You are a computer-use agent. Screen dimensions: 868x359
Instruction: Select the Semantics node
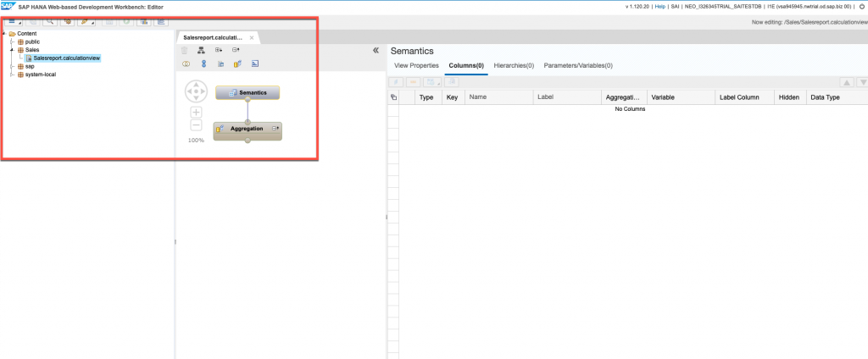coord(248,92)
